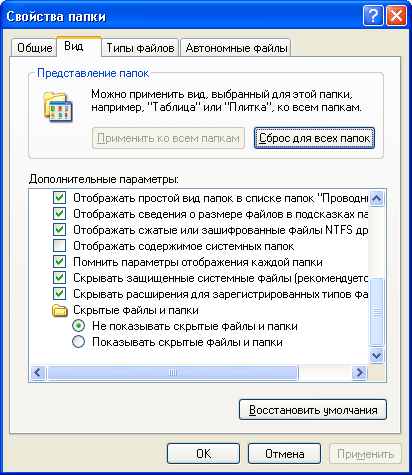Open the Автономные файлы tab

point(236,48)
